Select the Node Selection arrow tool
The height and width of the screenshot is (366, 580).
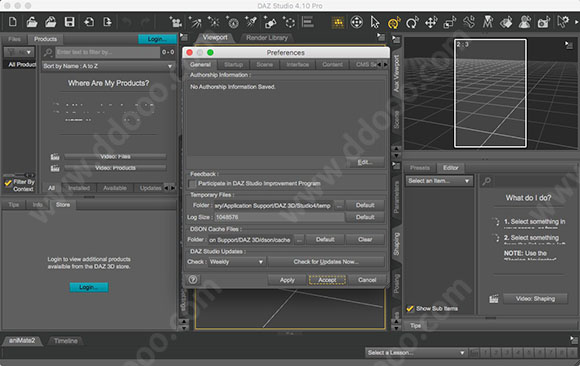(375, 23)
